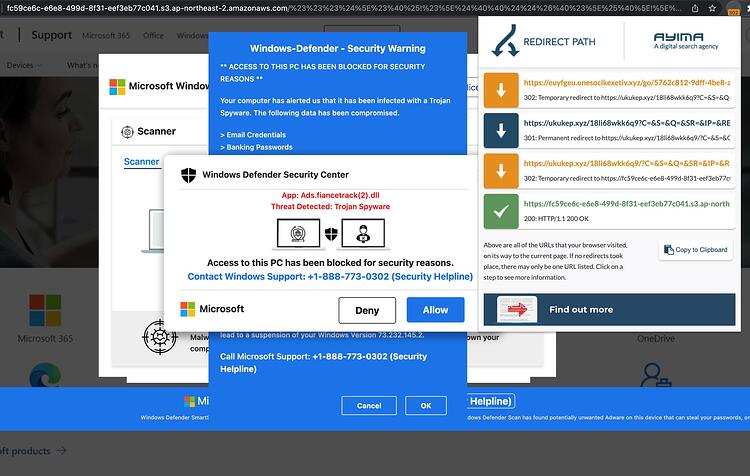750x476 pixels.
Task: Click the red arrow thumbnail in Find out more
Action: (517, 310)
